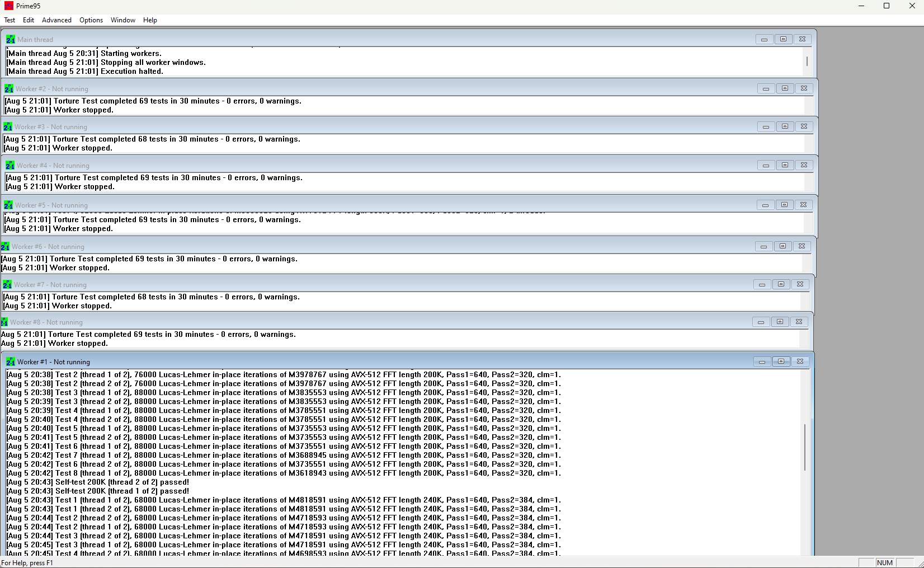Maximize the Worker #8 window
The width and height of the screenshot is (924, 568).
point(780,322)
